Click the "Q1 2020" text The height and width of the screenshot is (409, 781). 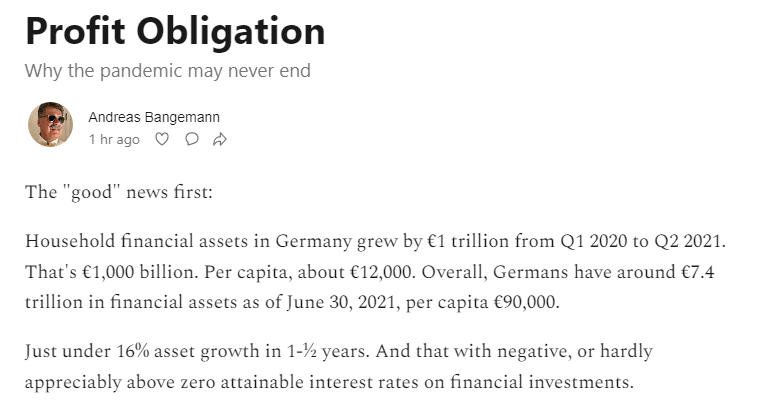point(594,241)
